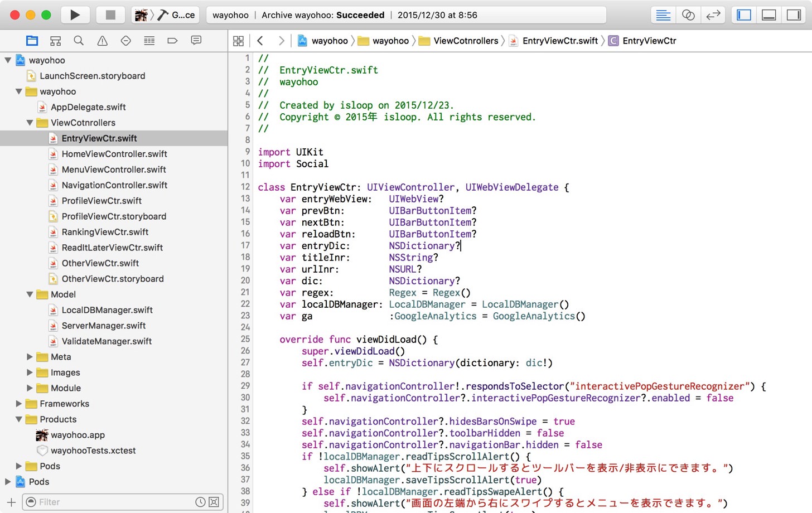Toggle the Utilities panel visibility

[x=794, y=15]
